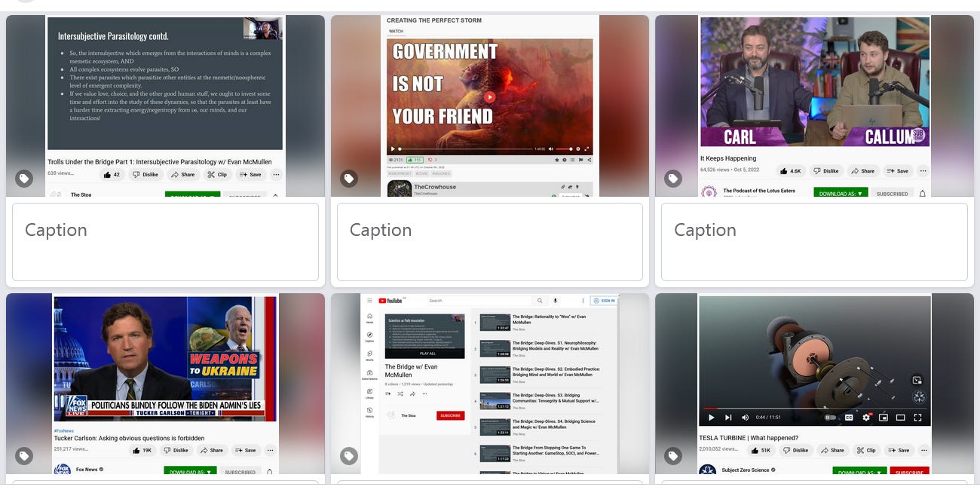Viewport: 980px width, 493px height.
Task: Enter caption field under Trolls Under the Bridge image
Action: click(165, 241)
